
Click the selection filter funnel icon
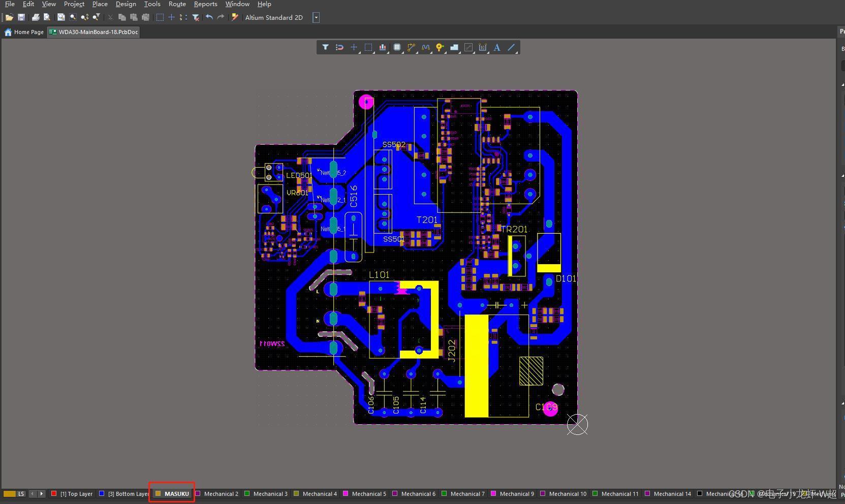pyautogui.click(x=325, y=47)
